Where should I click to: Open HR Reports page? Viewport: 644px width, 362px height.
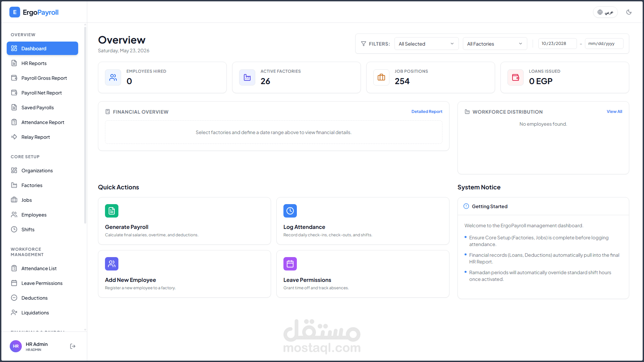[x=42, y=63]
